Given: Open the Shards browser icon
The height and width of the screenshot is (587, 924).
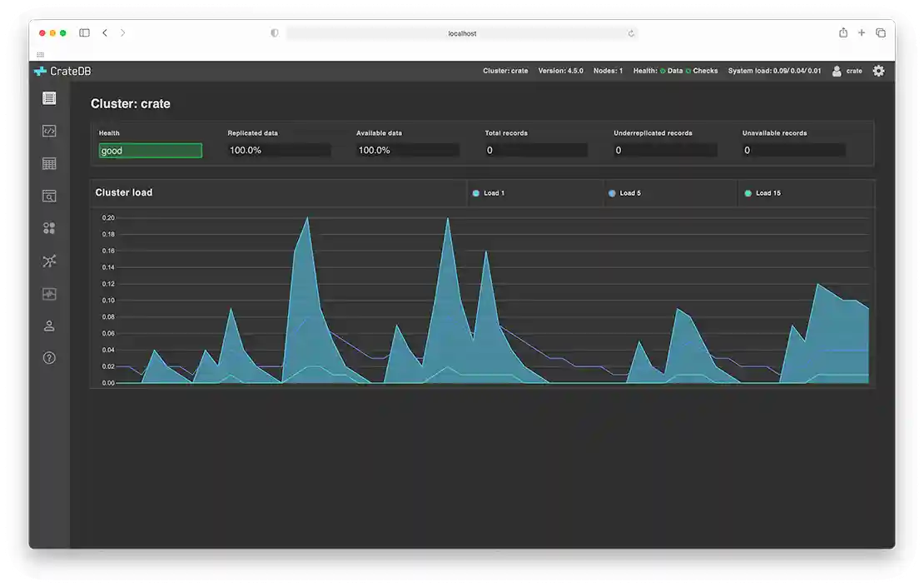Looking at the screenshot, I should pyautogui.click(x=49, y=196).
